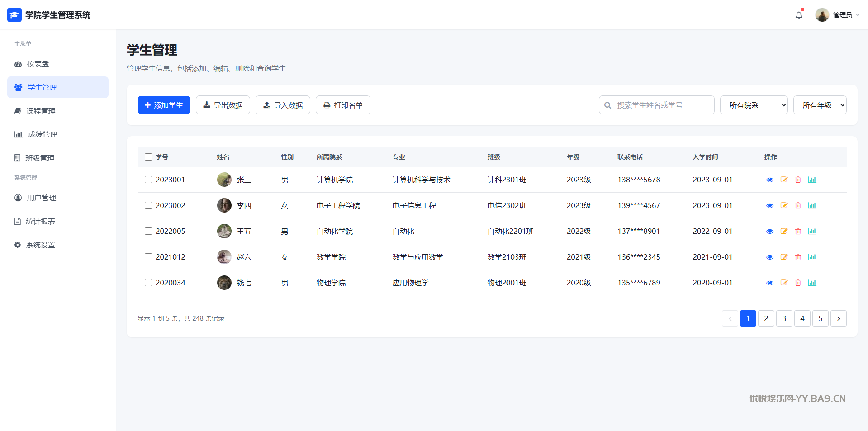Check the box for student 2021012

pyautogui.click(x=148, y=257)
